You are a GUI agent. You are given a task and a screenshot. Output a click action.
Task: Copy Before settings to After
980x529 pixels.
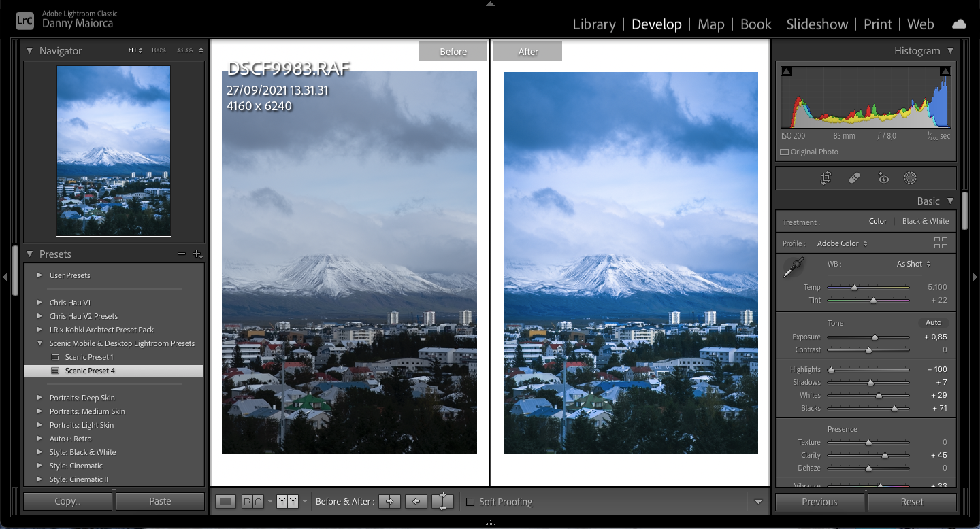tap(390, 502)
